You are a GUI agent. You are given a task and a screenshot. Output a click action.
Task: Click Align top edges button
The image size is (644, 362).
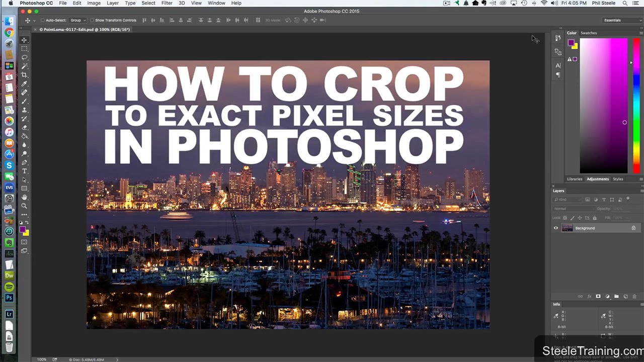point(145,21)
